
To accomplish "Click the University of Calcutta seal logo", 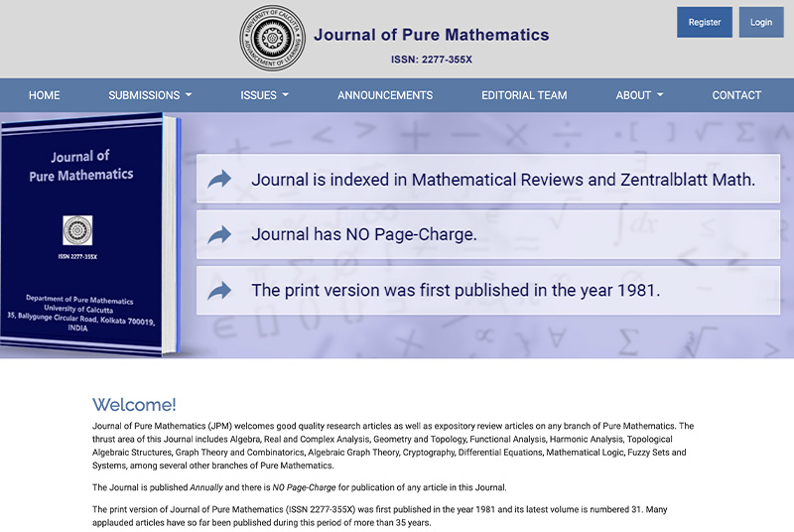I will pos(272,38).
